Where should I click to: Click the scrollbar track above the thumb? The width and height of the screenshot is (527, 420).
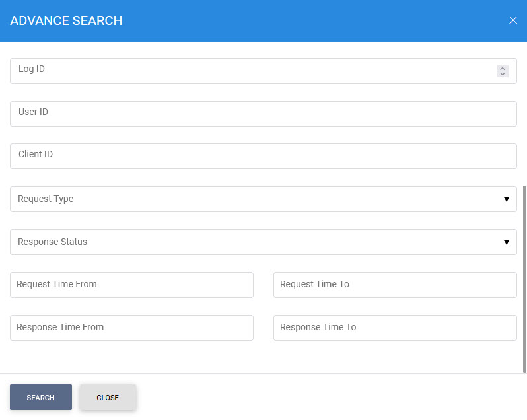click(x=524, y=112)
